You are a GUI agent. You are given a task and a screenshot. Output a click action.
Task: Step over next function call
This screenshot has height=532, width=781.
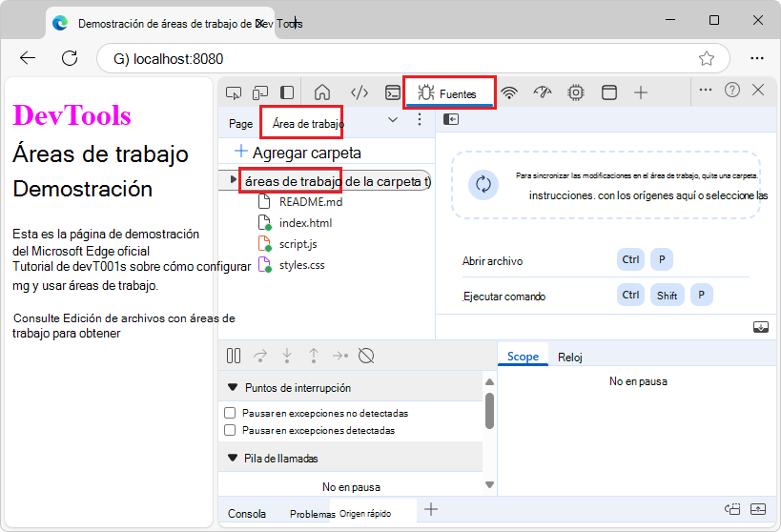pyautogui.click(x=260, y=356)
